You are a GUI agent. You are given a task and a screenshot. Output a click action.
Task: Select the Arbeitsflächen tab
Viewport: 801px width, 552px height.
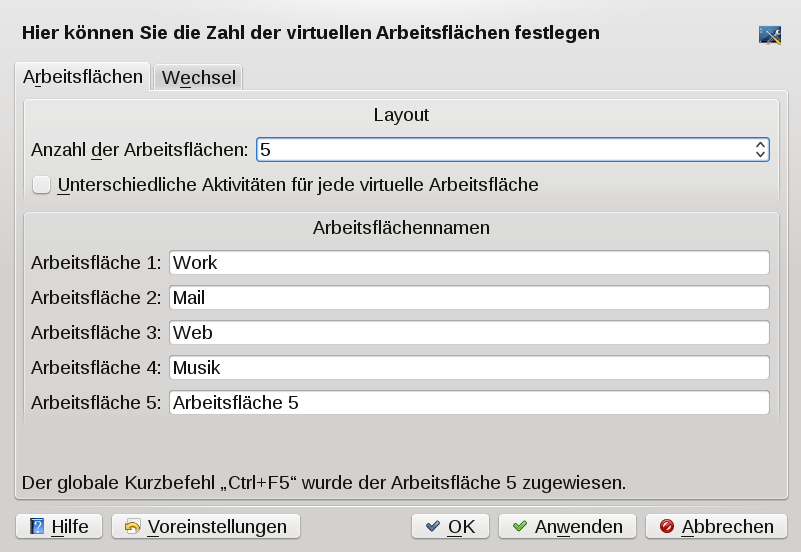[82, 76]
